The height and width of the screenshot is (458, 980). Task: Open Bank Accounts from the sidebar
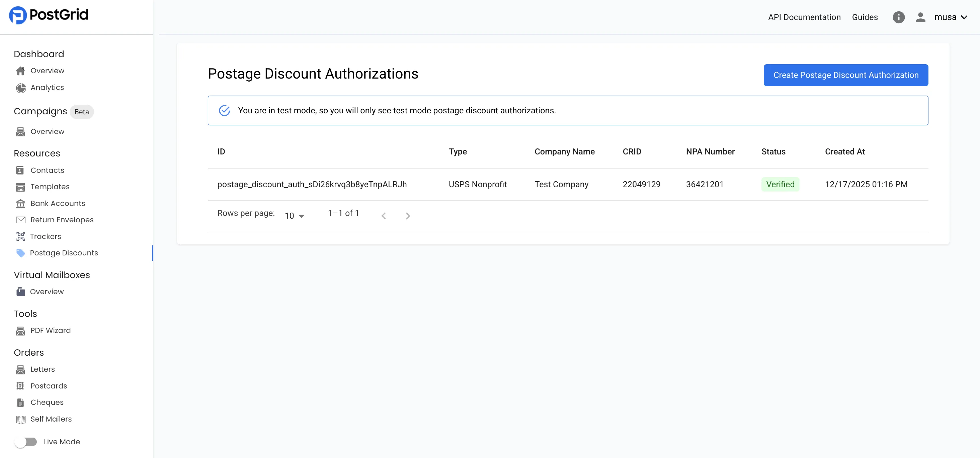(x=58, y=203)
